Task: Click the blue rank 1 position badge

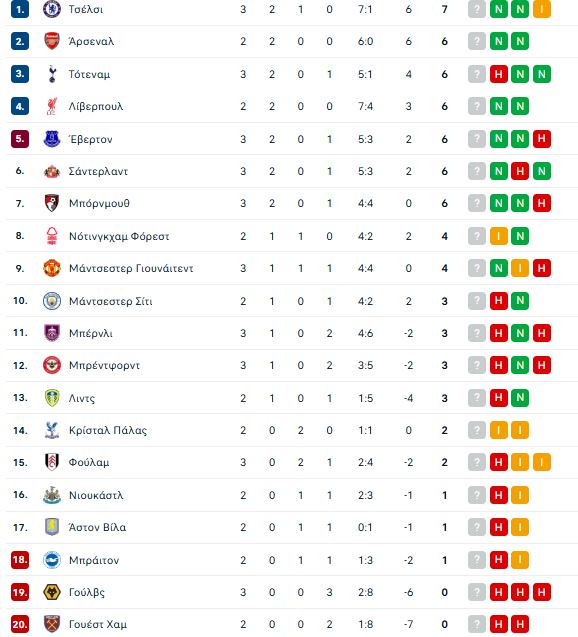Action: [x=20, y=9]
